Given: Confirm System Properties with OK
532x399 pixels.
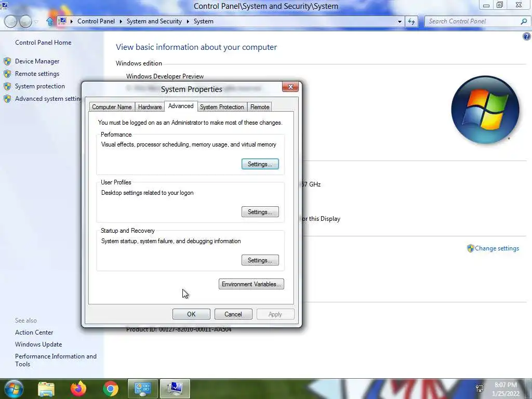Looking at the screenshot, I should (x=191, y=314).
